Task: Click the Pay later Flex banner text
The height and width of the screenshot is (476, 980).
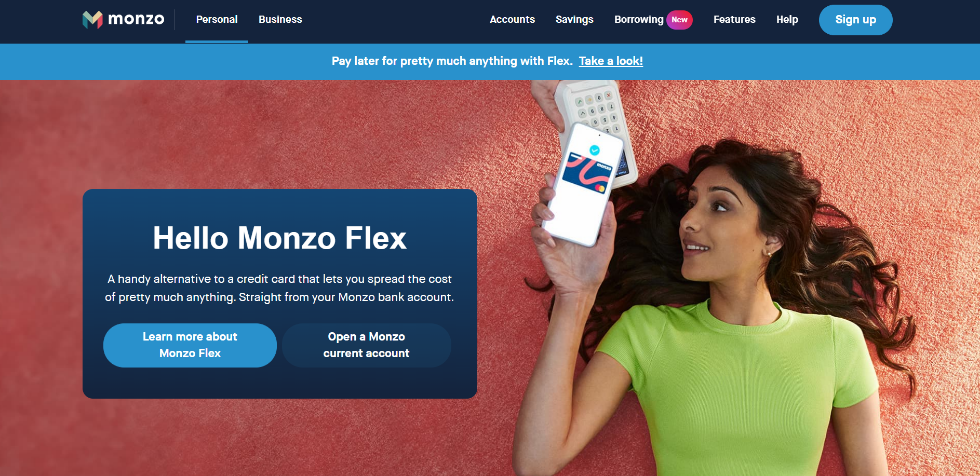Action: coord(452,61)
